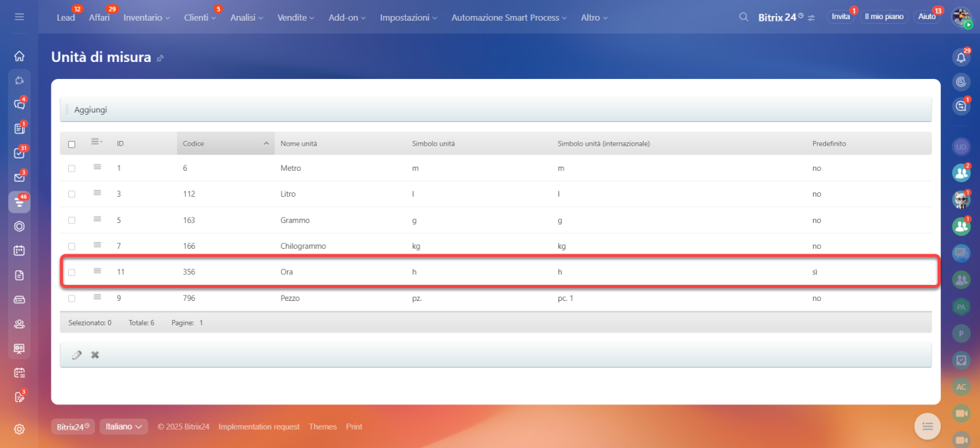The width and height of the screenshot is (980, 448).
Task: Click the Print link in footer
Action: (x=354, y=427)
